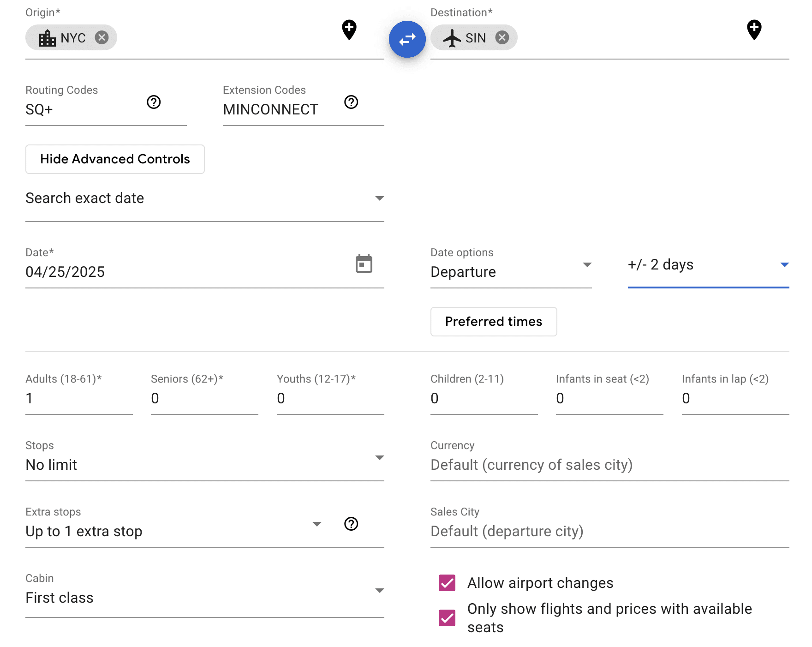This screenshot has height=647, width=812.
Task: Click the origin map pin icon
Action: [349, 30]
